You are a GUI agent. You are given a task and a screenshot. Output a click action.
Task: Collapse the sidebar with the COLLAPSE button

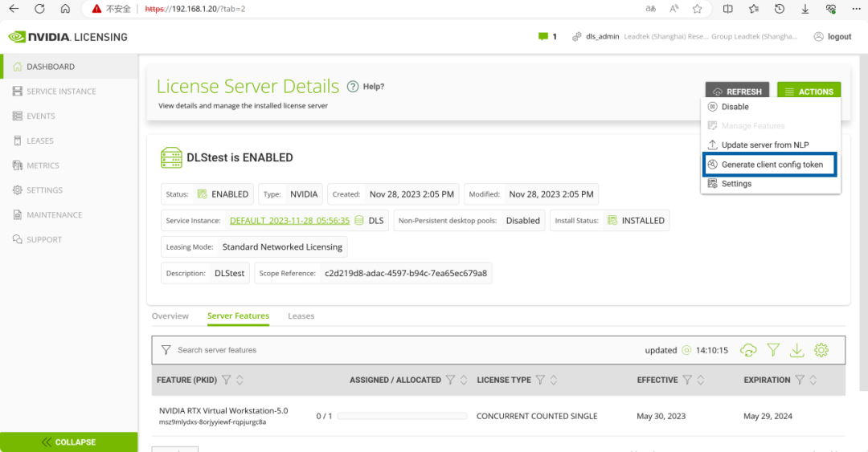click(x=68, y=442)
